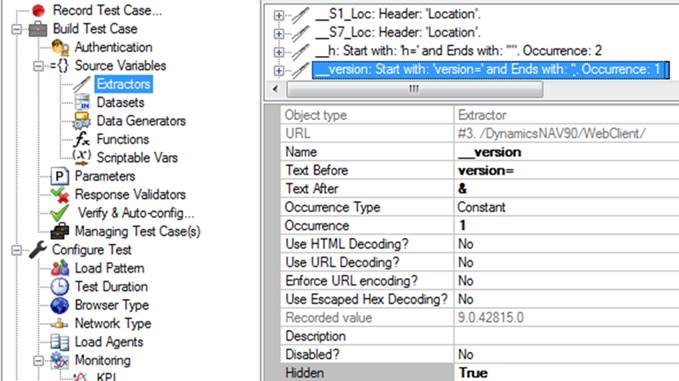Open Datasets in the tree

pyautogui.click(x=120, y=103)
